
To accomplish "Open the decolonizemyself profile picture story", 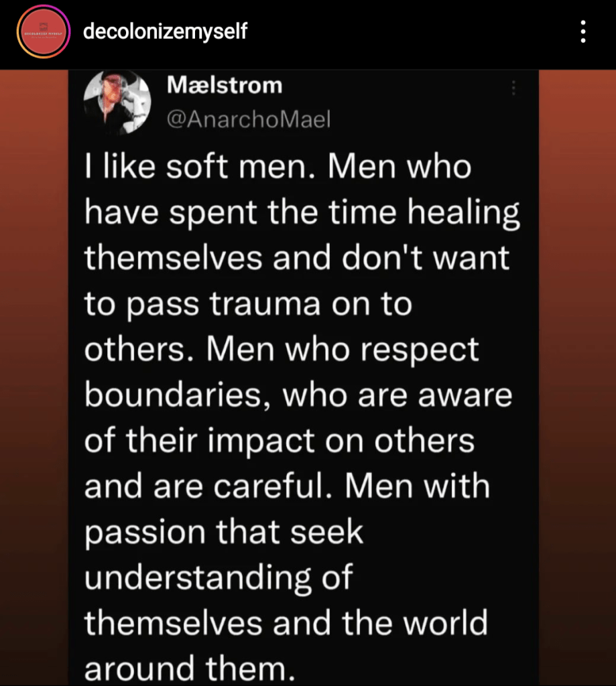I will click(x=44, y=31).
